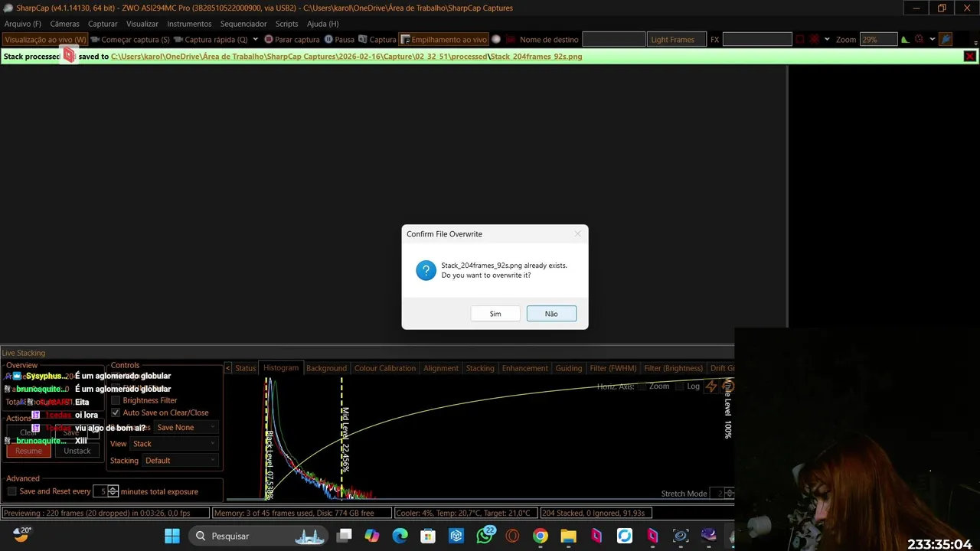The height and width of the screenshot is (551, 980).
Task: Open the processed folder path link
Action: [299, 57]
